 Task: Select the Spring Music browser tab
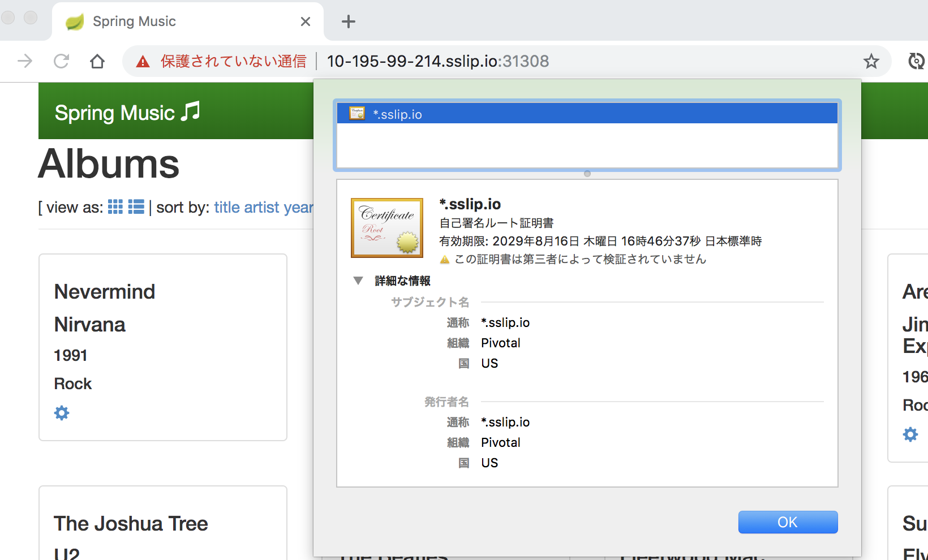coord(187,21)
